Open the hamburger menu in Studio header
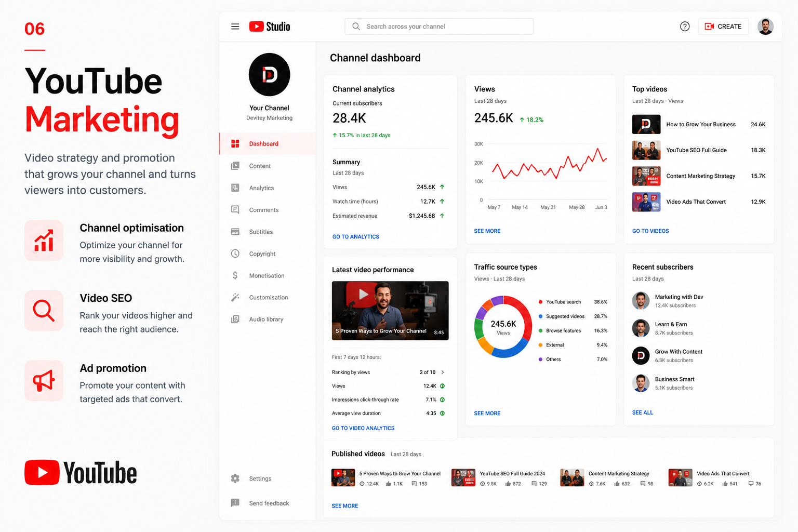The height and width of the screenshot is (532, 798). [x=235, y=26]
